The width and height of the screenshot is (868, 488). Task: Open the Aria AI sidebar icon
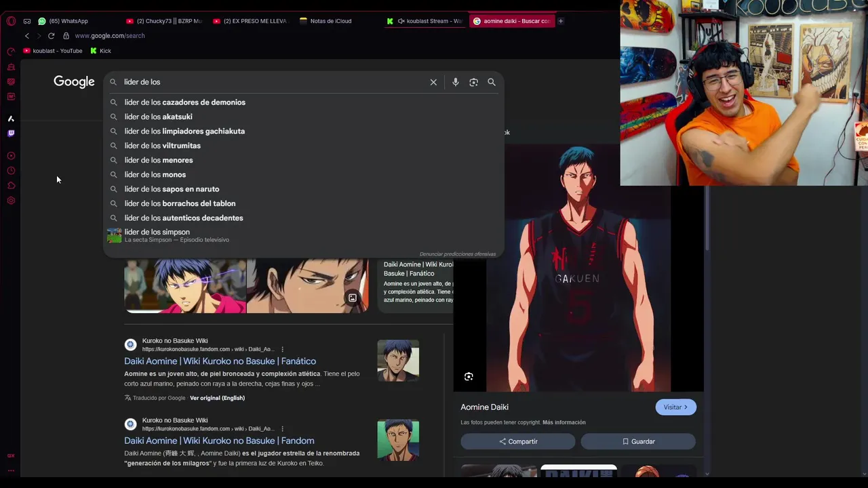pos(11,119)
